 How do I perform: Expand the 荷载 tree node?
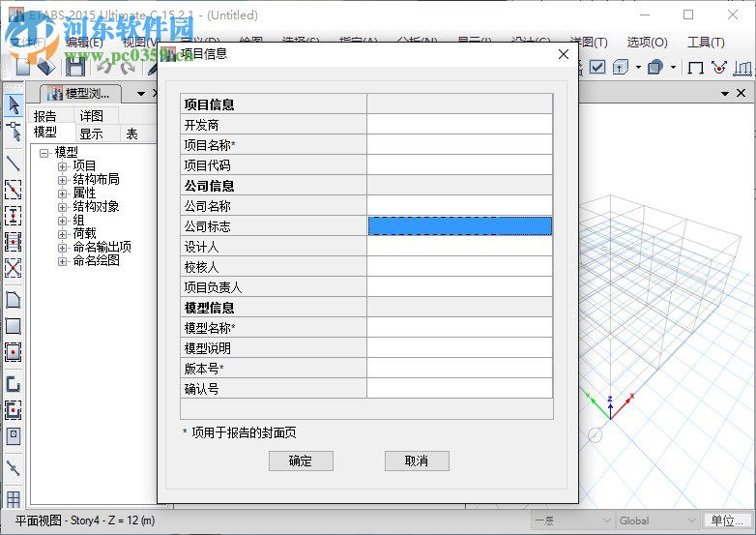pos(62,234)
